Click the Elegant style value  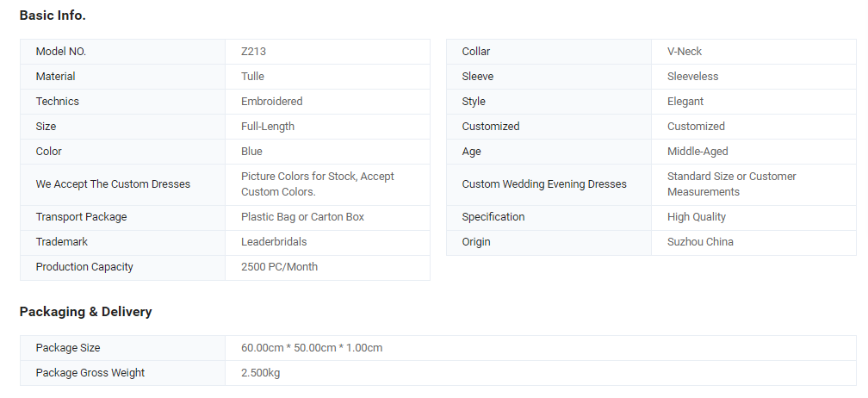click(685, 102)
